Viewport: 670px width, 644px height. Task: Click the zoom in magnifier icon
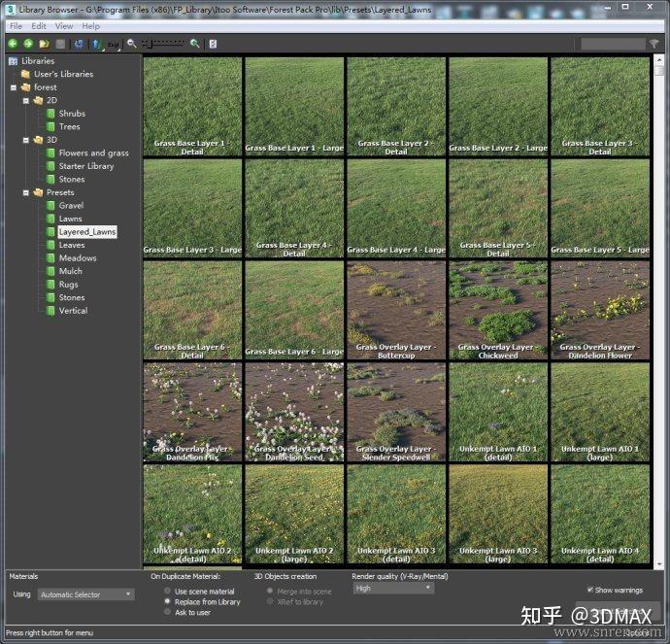pyautogui.click(x=194, y=44)
